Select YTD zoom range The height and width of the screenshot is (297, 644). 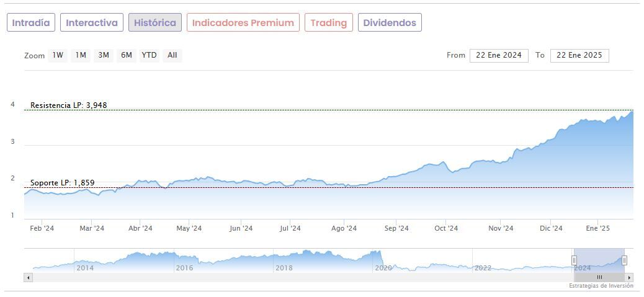(149, 55)
